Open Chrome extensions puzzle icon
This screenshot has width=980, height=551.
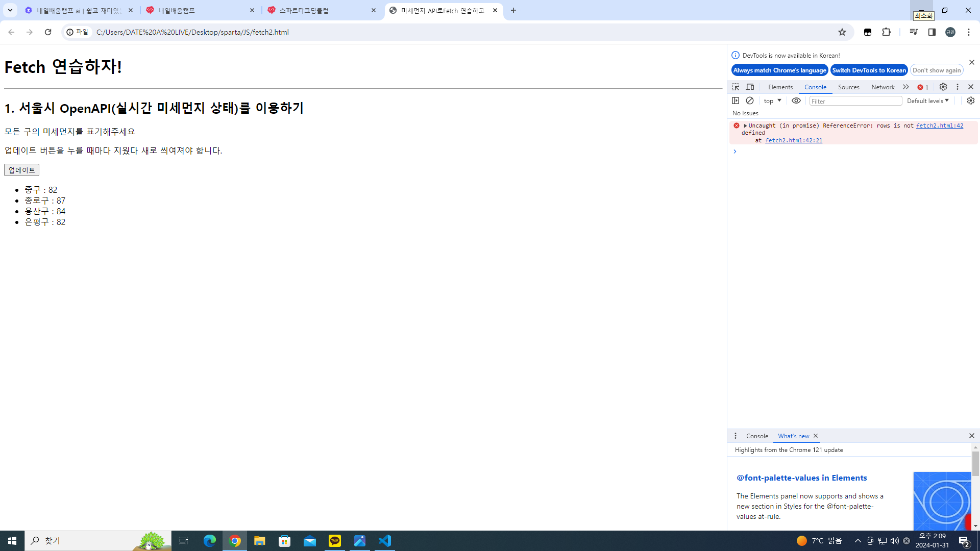point(887,32)
